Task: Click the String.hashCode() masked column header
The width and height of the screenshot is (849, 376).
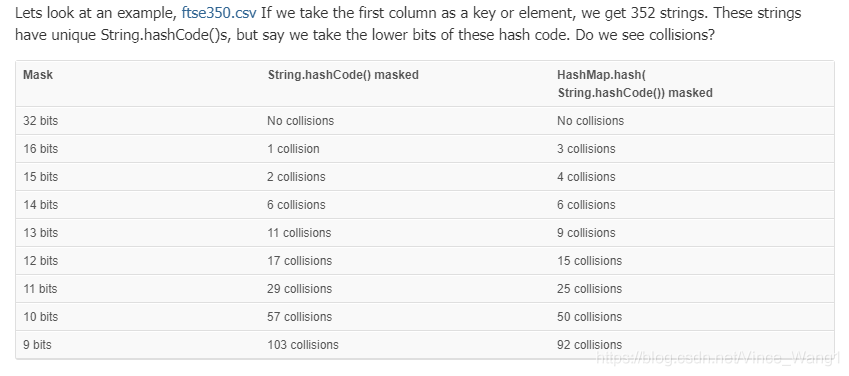Action: coord(343,75)
